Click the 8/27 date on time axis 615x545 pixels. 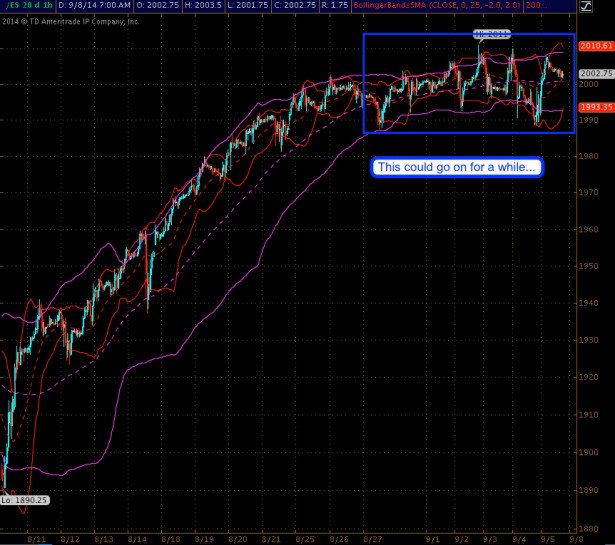pyautogui.click(x=374, y=538)
